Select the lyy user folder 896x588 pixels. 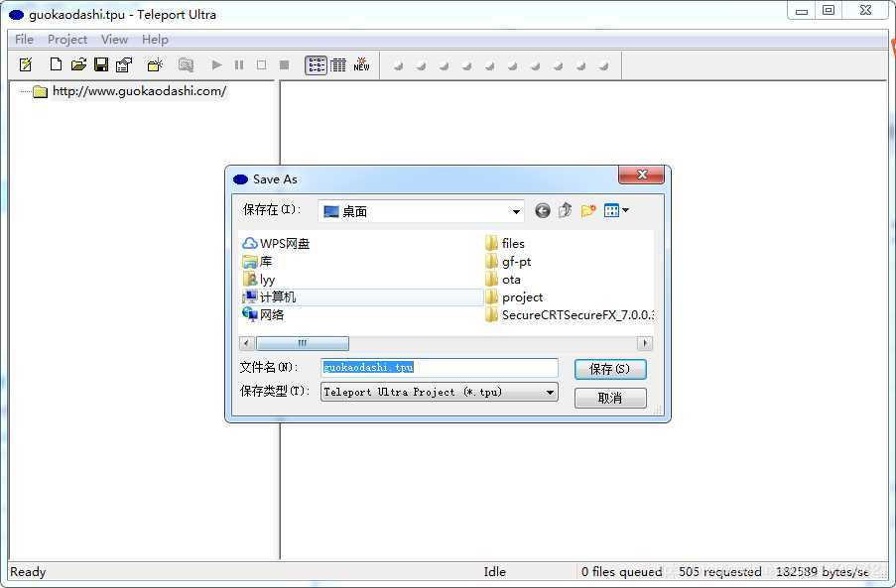pyautogui.click(x=259, y=280)
